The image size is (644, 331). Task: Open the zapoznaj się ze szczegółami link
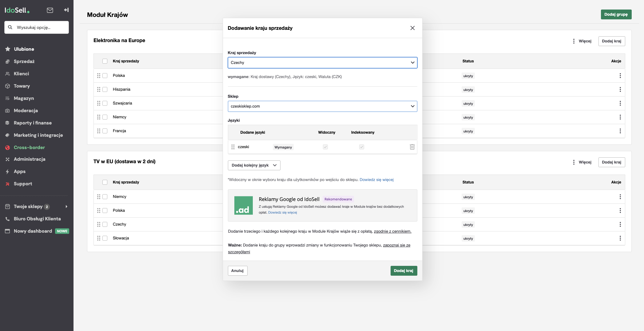[x=319, y=249]
